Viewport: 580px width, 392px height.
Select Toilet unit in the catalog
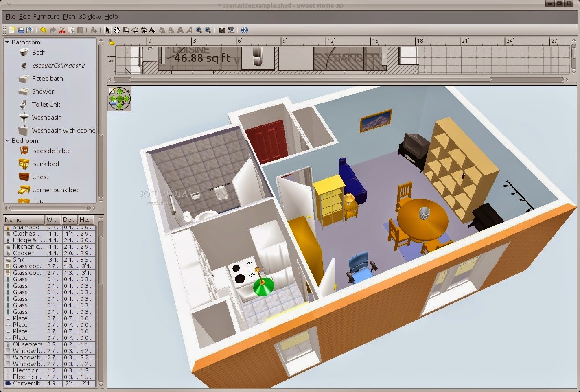(46, 105)
